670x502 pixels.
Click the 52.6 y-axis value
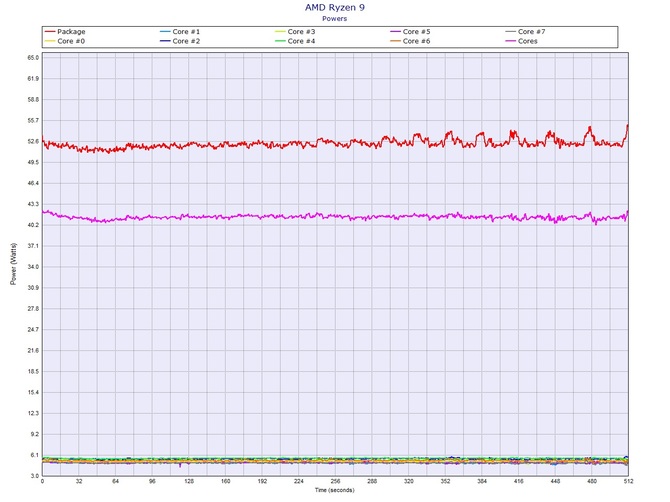[33, 141]
